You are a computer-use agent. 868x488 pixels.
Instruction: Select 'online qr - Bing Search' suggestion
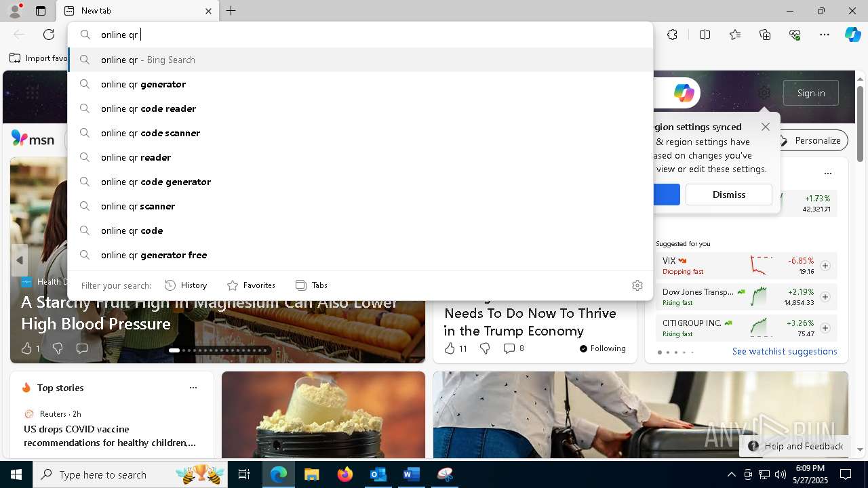tap(360, 60)
